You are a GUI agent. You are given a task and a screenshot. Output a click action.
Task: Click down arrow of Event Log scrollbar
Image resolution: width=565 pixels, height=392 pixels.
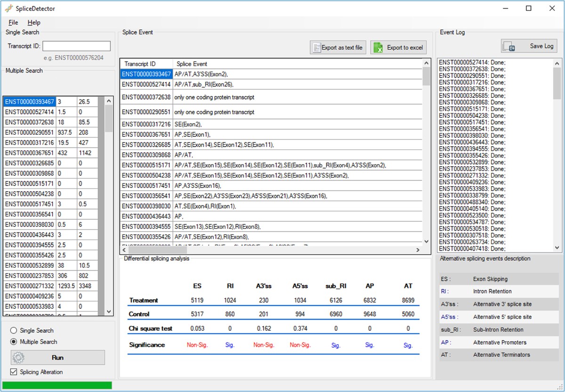tap(557, 248)
